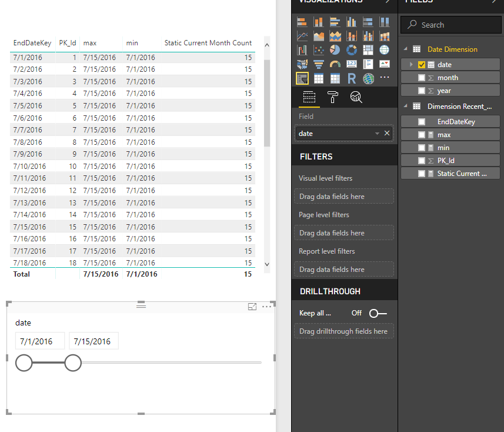
Task: Select the stacked area chart visualization
Action: (x=335, y=36)
